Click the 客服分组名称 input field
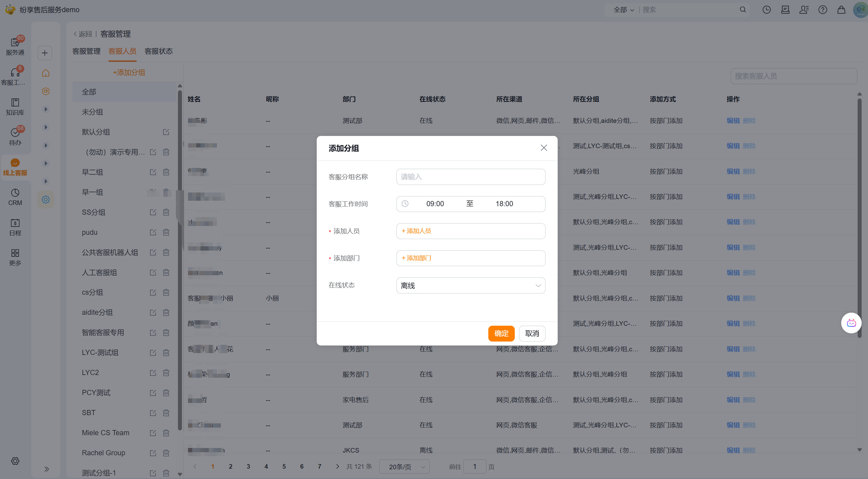 click(x=470, y=177)
